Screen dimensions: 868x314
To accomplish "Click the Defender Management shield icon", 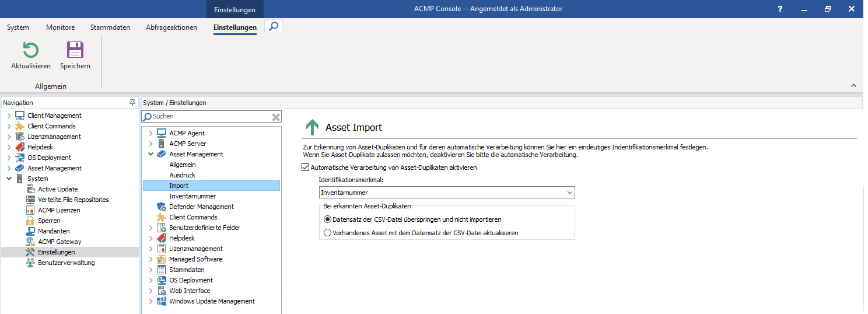I will 162,207.
